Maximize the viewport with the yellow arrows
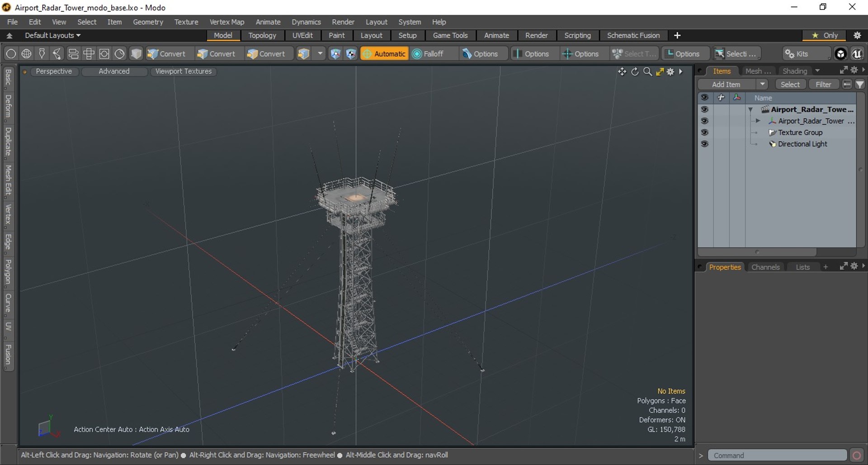The width and height of the screenshot is (868, 465). [660, 72]
